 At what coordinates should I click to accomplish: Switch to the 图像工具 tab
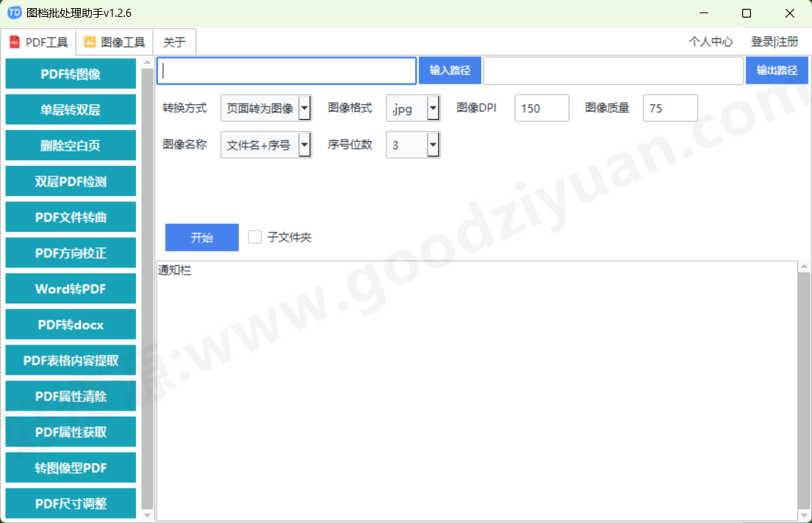coord(114,42)
